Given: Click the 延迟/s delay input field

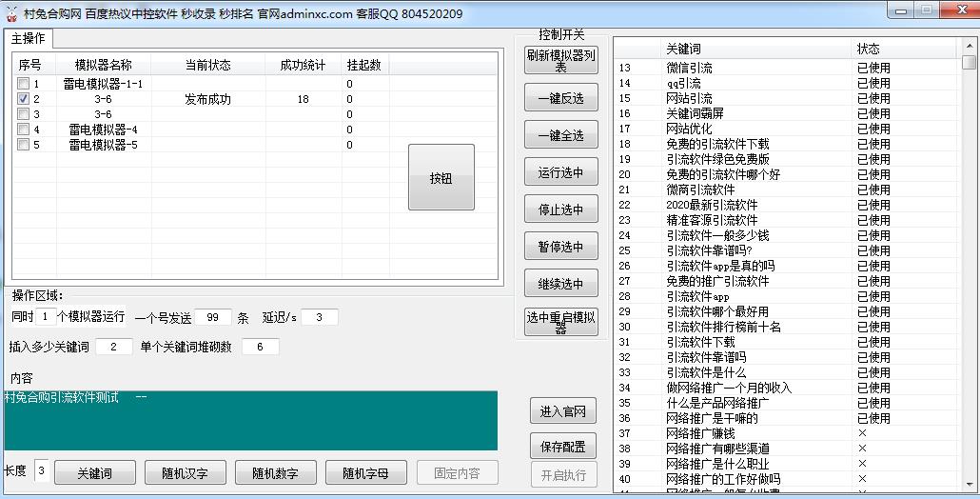Looking at the screenshot, I should 320,317.
